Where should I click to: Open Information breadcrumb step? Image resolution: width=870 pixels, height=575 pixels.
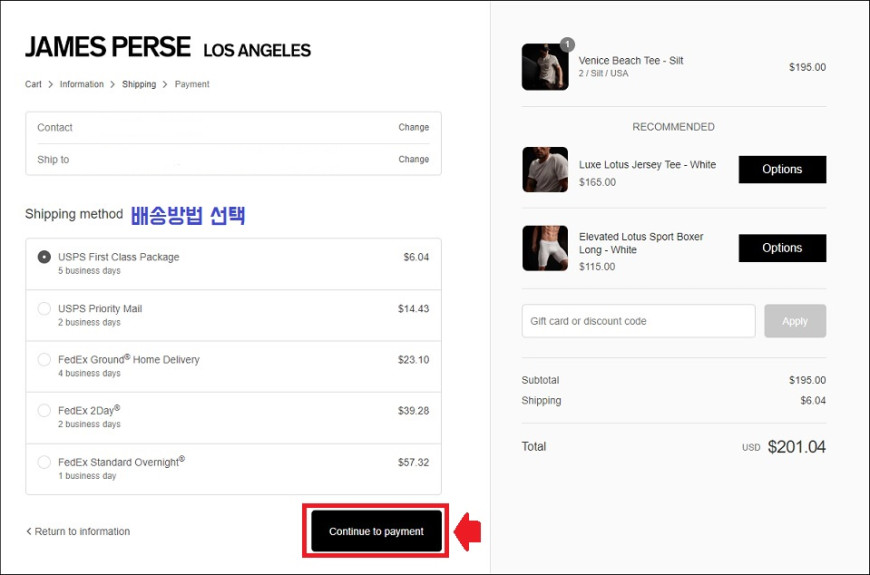pyautogui.click(x=82, y=84)
